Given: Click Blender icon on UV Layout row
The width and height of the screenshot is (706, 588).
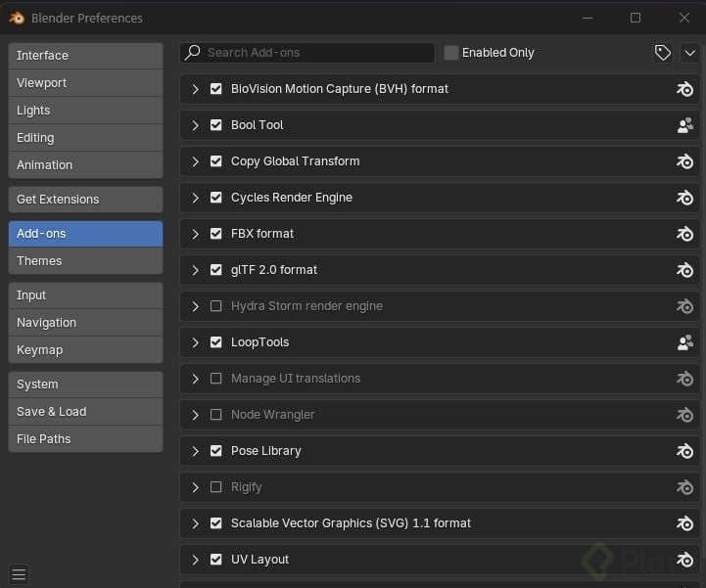Looking at the screenshot, I should click(685, 560).
